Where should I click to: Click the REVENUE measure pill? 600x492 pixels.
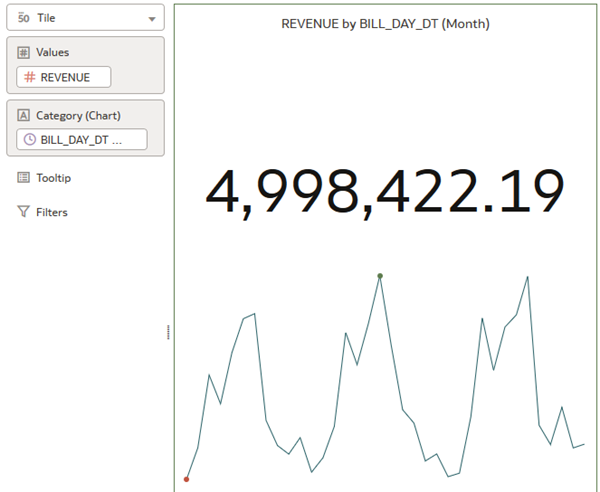pyautogui.click(x=64, y=77)
